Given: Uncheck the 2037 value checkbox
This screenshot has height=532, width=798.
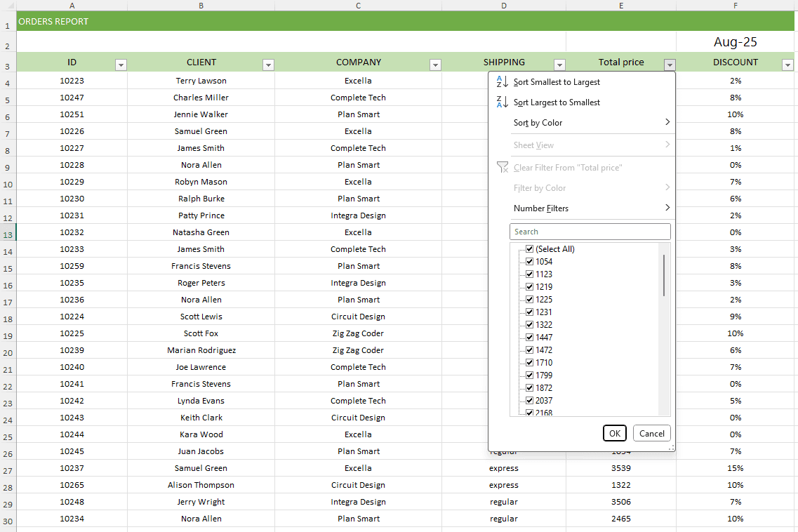Looking at the screenshot, I should (529, 400).
